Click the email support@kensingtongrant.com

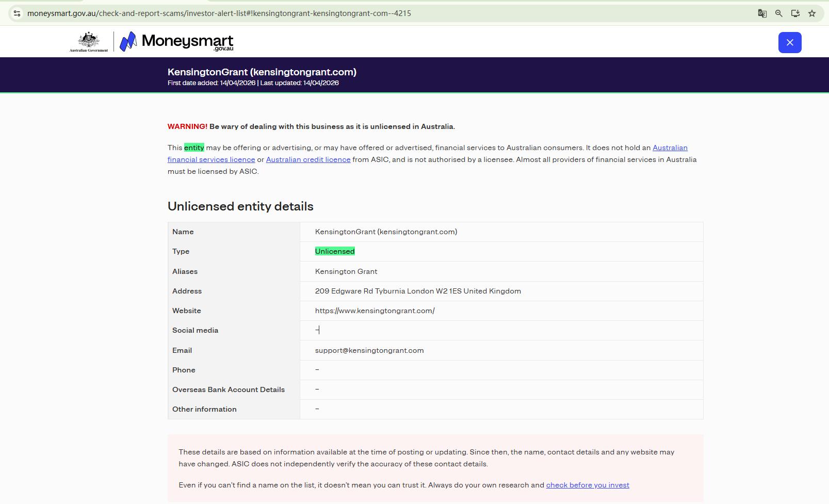[x=369, y=350]
